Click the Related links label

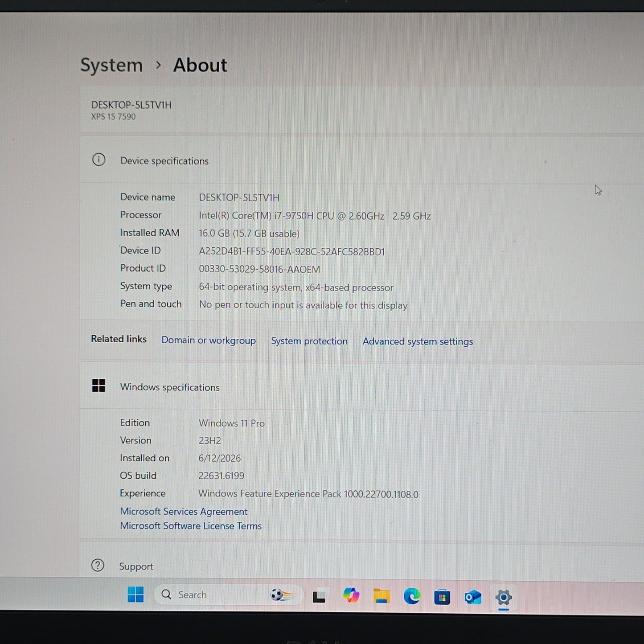point(119,339)
